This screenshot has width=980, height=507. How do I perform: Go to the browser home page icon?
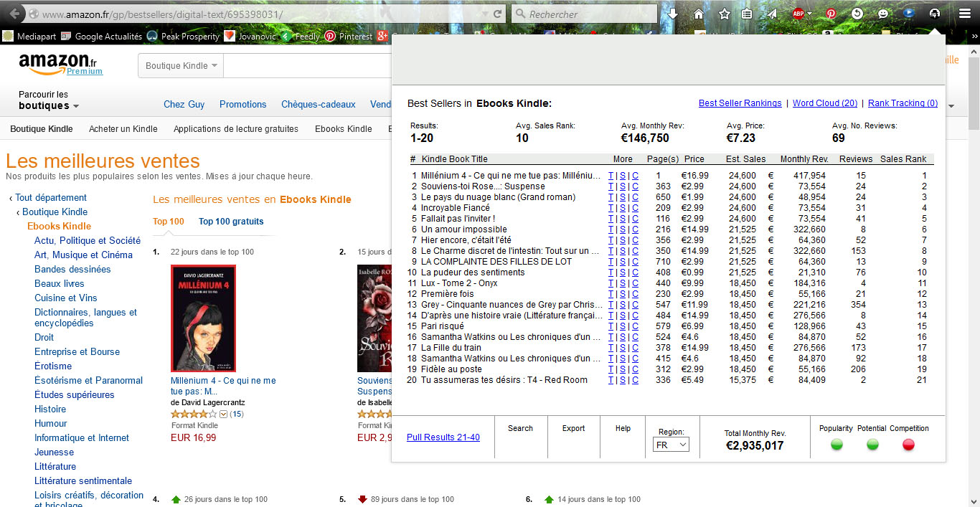click(x=698, y=14)
